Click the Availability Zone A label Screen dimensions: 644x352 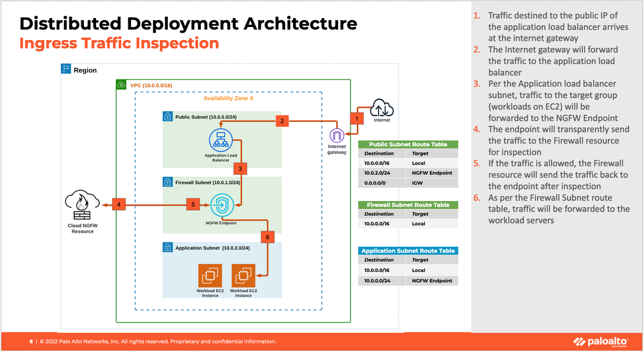click(x=228, y=99)
